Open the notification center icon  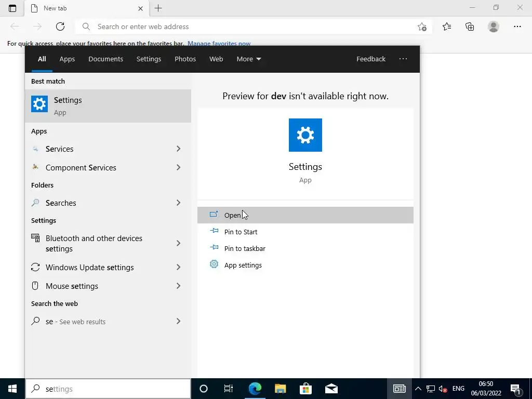pos(515,389)
